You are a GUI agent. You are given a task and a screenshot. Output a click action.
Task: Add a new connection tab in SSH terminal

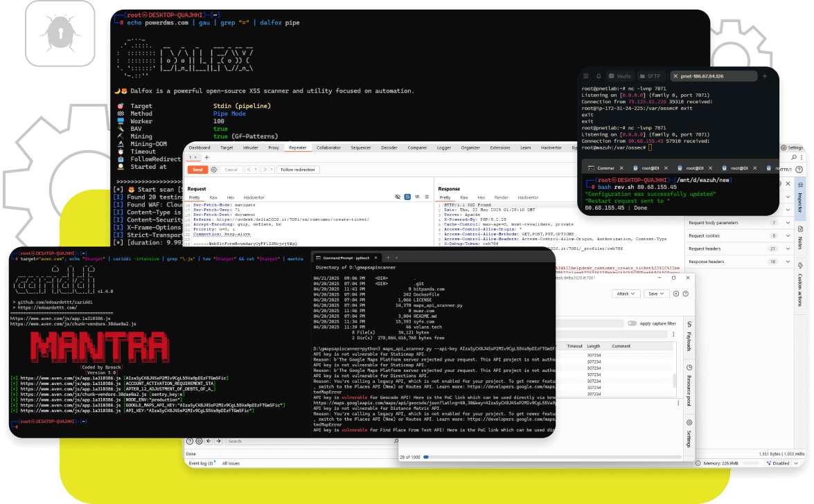pyautogui.click(x=765, y=75)
